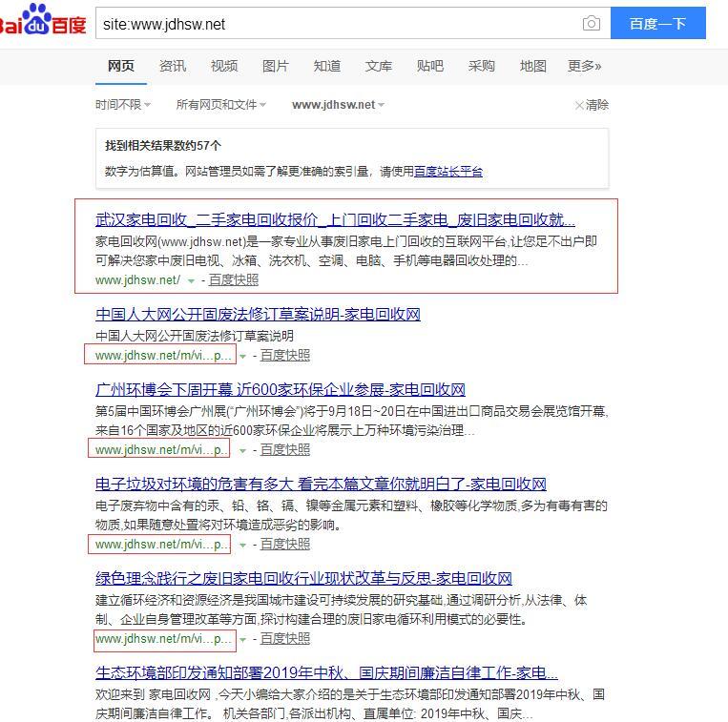
Task: Switch to the 资讯 tab
Action: click(173, 67)
